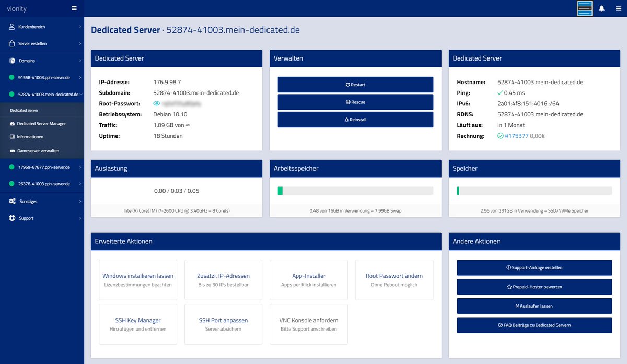Open Windows installieren lassen card
The height and width of the screenshot is (364, 627).
click(138, 280)
